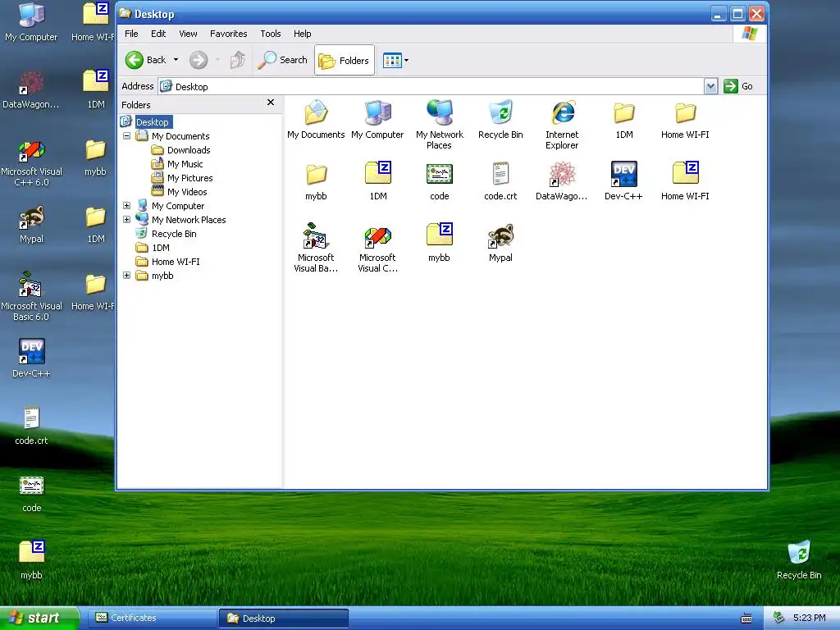Open the Edit menu
This screenshot has width=840, height=630.
tap(158, 34)
